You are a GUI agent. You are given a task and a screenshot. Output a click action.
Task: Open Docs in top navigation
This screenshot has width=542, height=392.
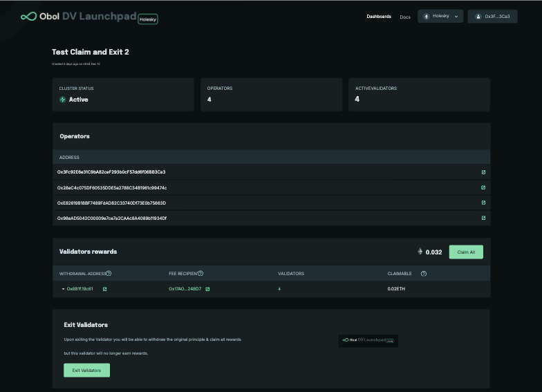click(405, 17)
